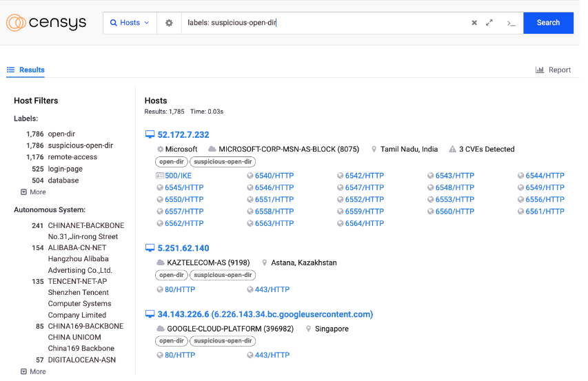The image size is (588, 381).
Task: Open the command-line terminal icon
Action: [511, 23]
